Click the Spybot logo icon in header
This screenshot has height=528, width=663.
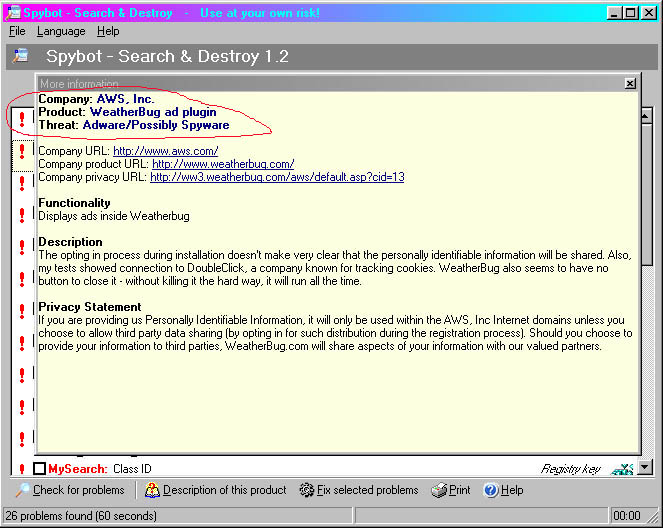(21, 57)
